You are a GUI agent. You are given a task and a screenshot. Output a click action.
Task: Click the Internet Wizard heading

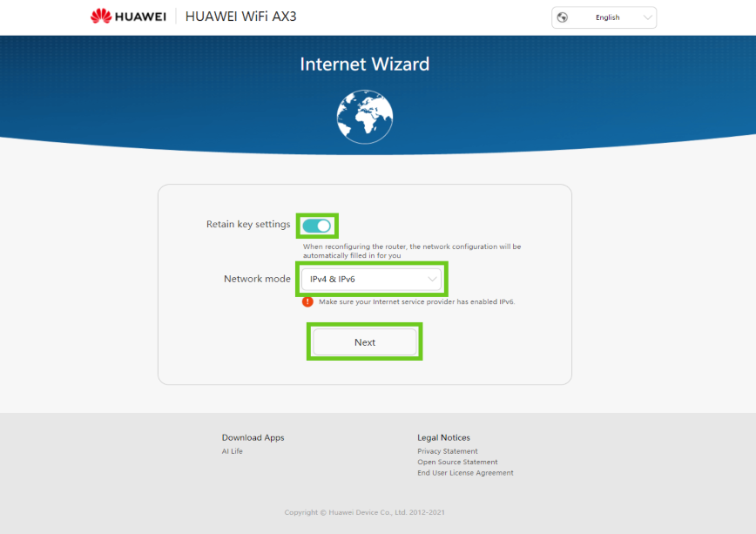pyautogui.click(x=364, y=64)
